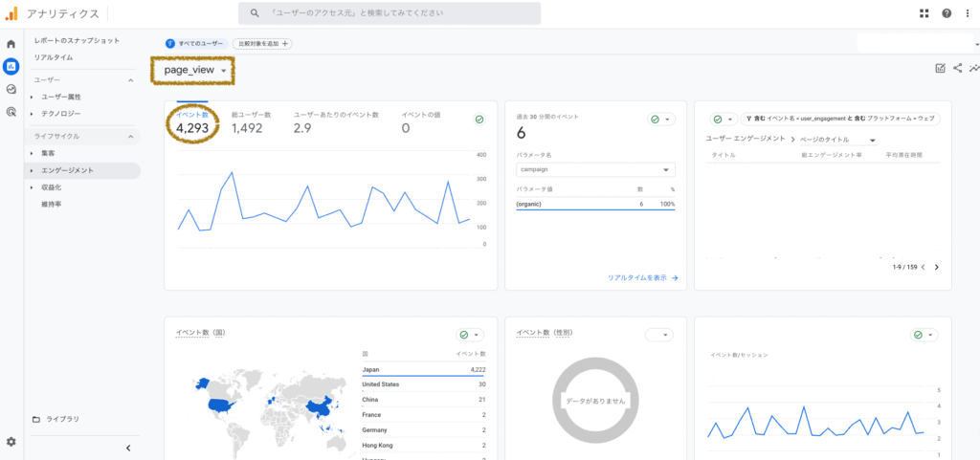Go to previous page of engagement table
The height and width of the screenshot is (460, 980).
(924, 267)
